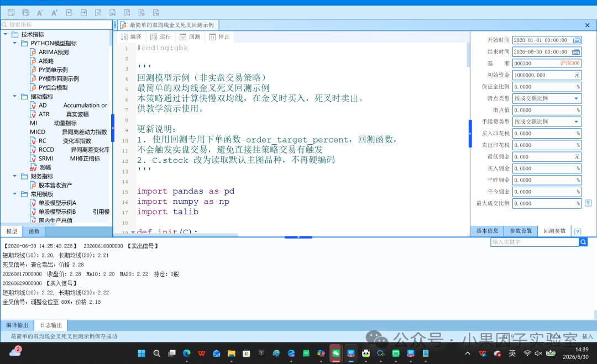
Task: Click the replace document icon in toolbar
Action: coord(112,13)
